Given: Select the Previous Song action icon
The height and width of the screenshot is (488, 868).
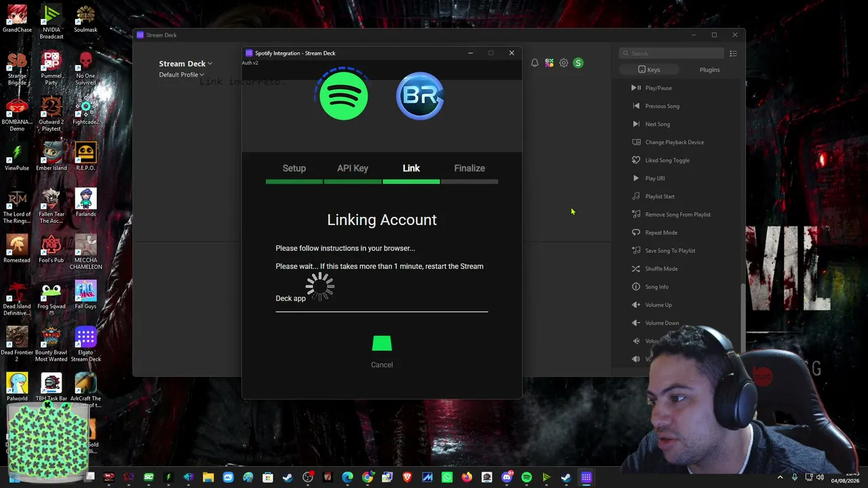Looking at the screenshot, I should [635, 106].
